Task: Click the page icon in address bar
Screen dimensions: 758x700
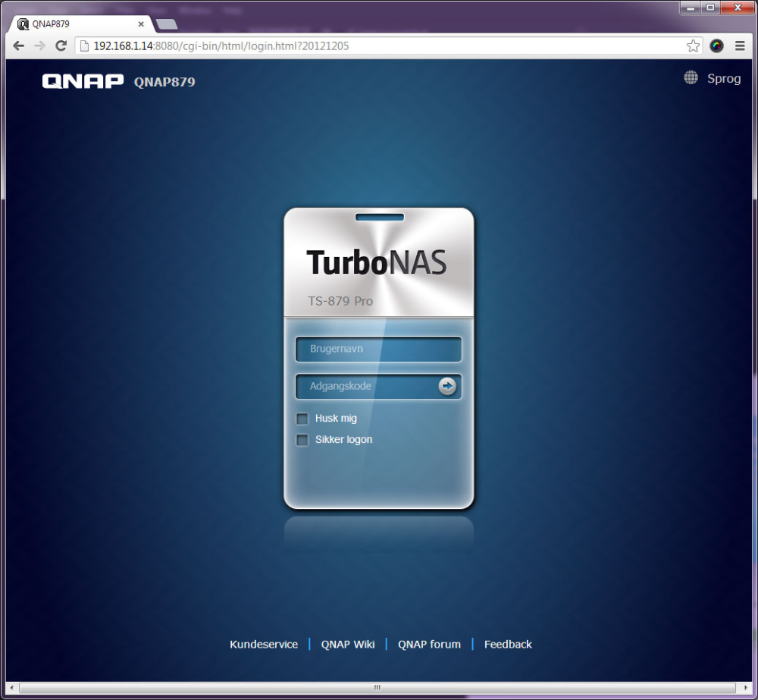Action: (85, 46)
